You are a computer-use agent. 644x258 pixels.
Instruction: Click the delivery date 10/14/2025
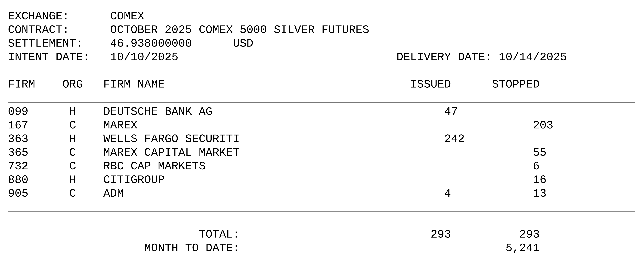533,57
